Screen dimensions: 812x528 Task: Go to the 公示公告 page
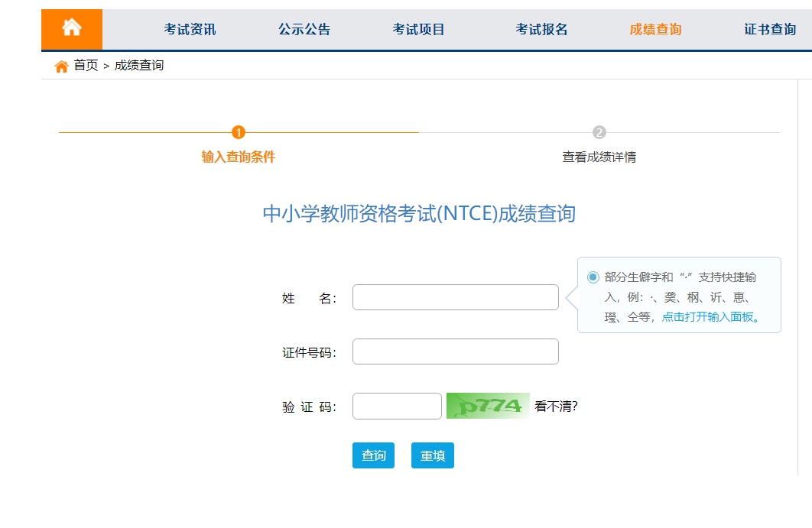coord(304,30)
